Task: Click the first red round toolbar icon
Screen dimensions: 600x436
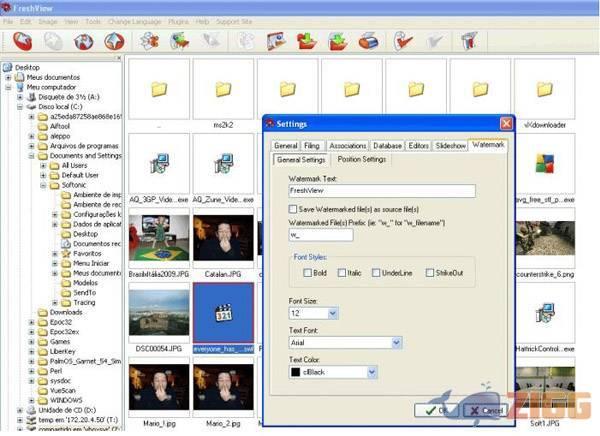Action: (21, 41)
